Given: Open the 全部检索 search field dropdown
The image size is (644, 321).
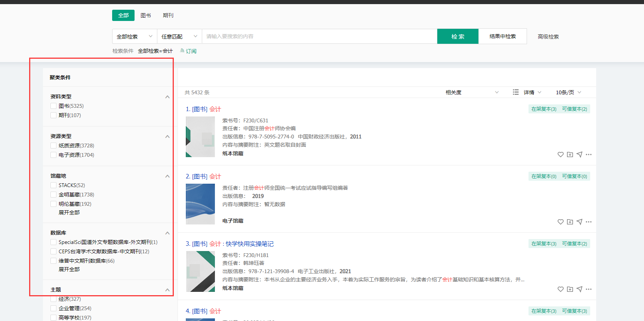Looking at the screenshot, I should (135, 36).
